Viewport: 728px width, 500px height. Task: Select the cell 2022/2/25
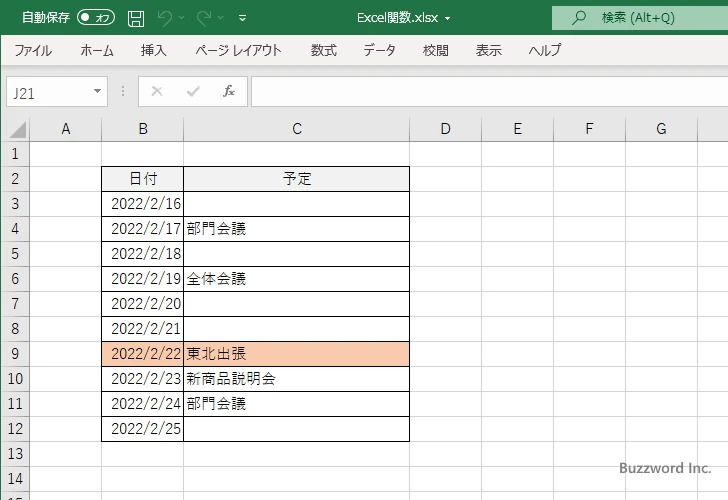[x=143, y=429]
